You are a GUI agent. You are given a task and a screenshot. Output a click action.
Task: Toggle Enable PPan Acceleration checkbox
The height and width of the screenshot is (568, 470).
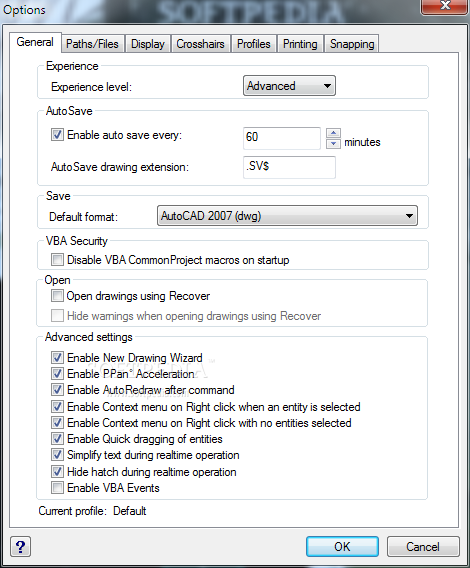[57, 373]
